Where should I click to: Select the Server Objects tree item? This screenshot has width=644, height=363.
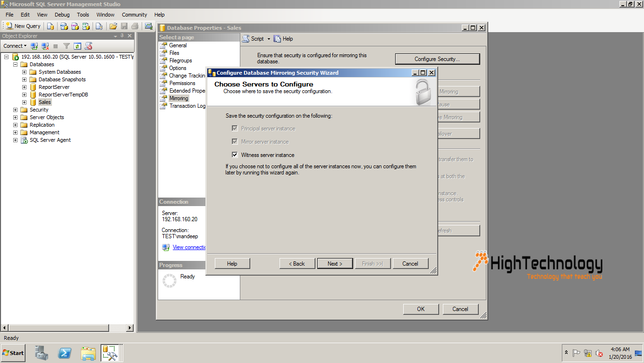(x=47, y=117)
